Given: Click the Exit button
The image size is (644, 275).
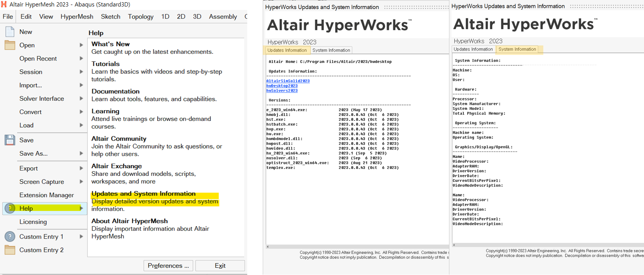Looking at the screenshot, I should [x=220, y=266].
